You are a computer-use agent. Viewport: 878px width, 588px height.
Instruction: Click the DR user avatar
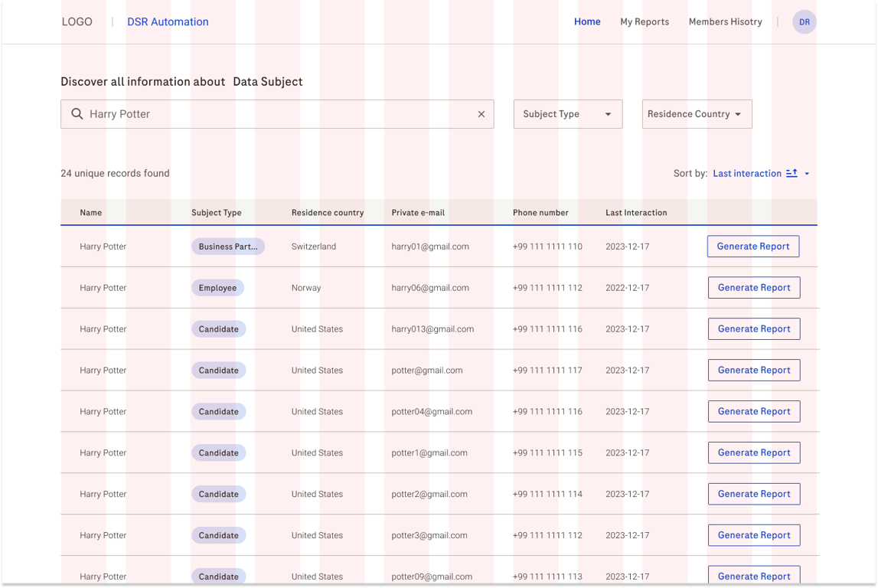(x=804, y=22)
